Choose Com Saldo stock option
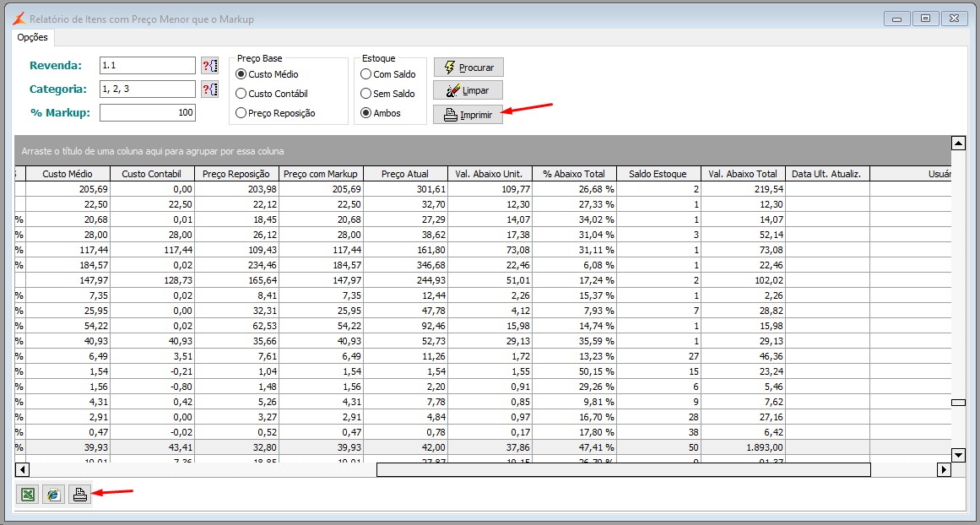Screen dimensions: 980x525 [388, 74]
